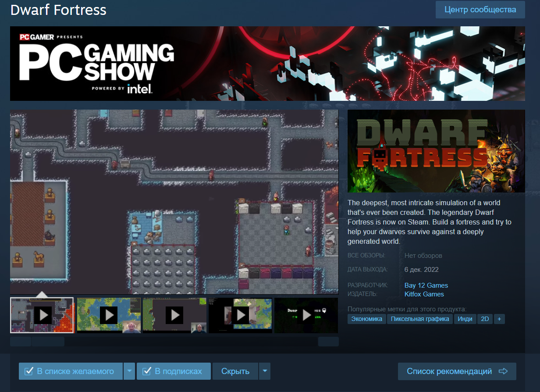Click the page title Dwarf Fortress

58,10
